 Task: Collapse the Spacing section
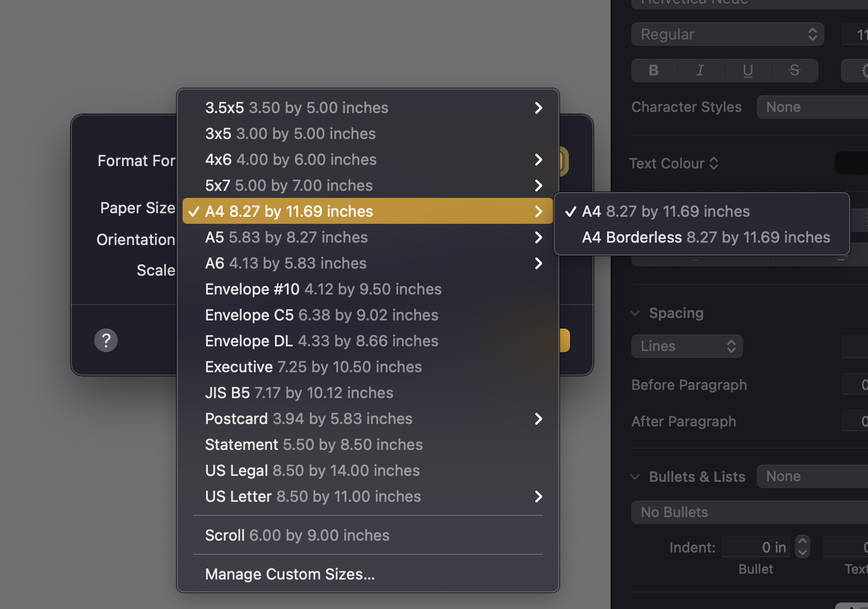pyautogui.click(x=635, y=313)
